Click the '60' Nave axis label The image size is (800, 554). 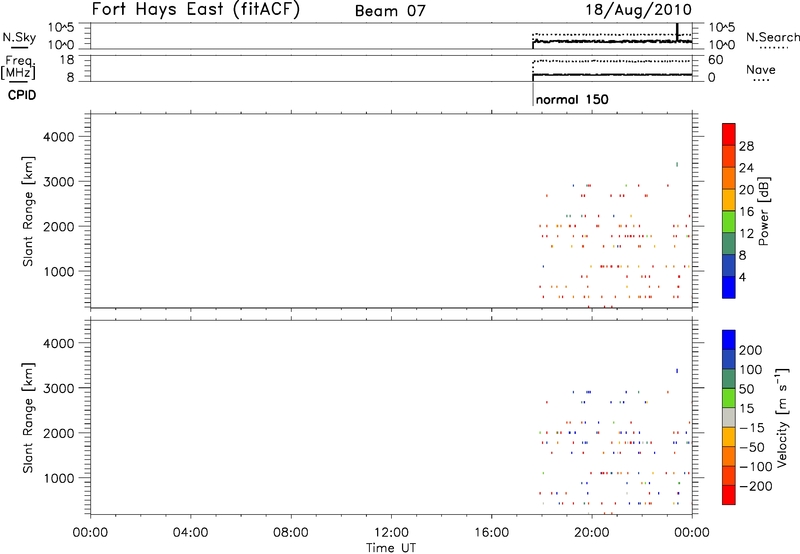click(x=716, y=60)
